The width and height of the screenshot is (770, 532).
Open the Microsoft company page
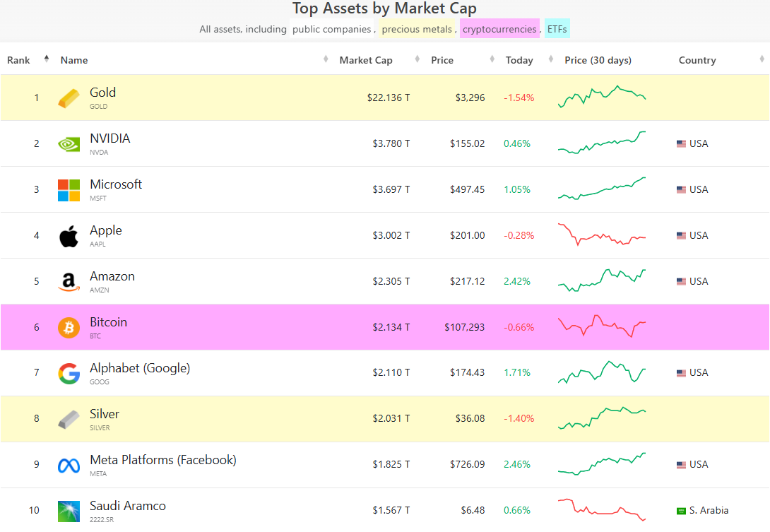point(116,184)
